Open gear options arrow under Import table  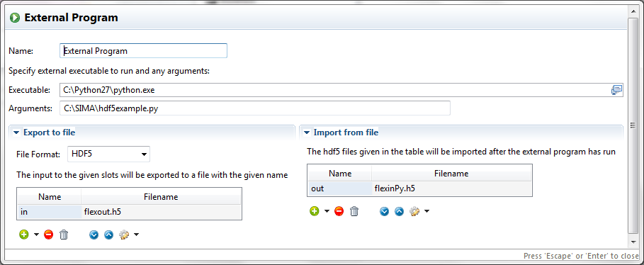[x=426, y=211]
